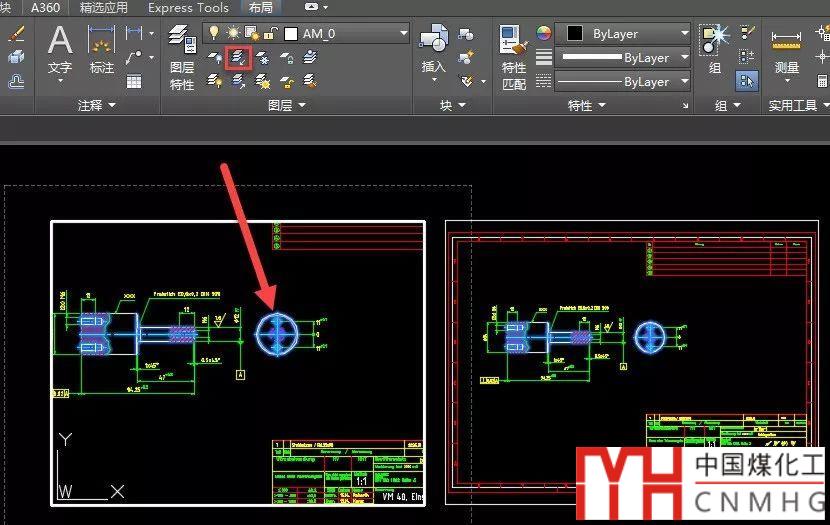Image resolution: width=830 pixels, height=525 pixels.
Task: Expand the 图层 panel flyout
Action: [x=287, y=105]
